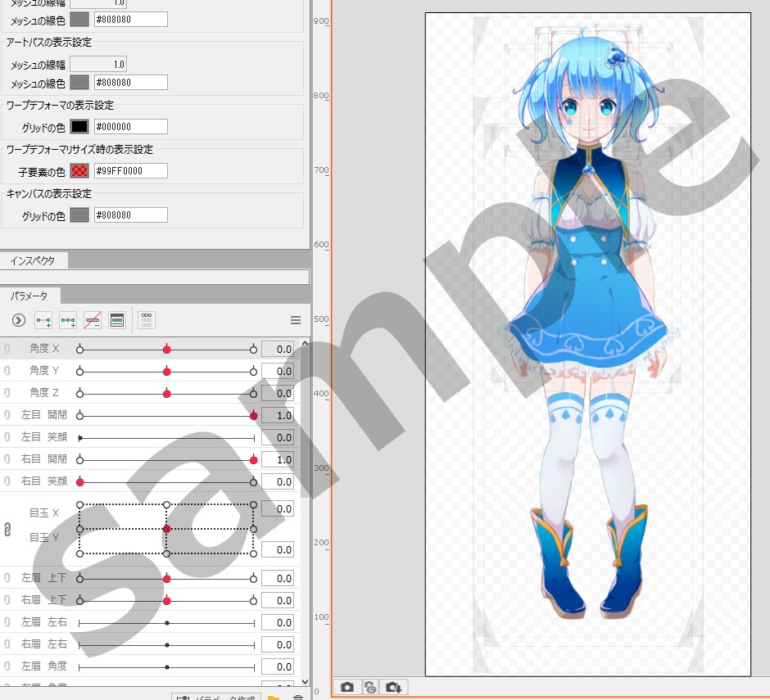Image resolution: width=770 pixels, height=700 pixels.
Task: Open キャンバス grid color swatch
Action: pos(79,215)
